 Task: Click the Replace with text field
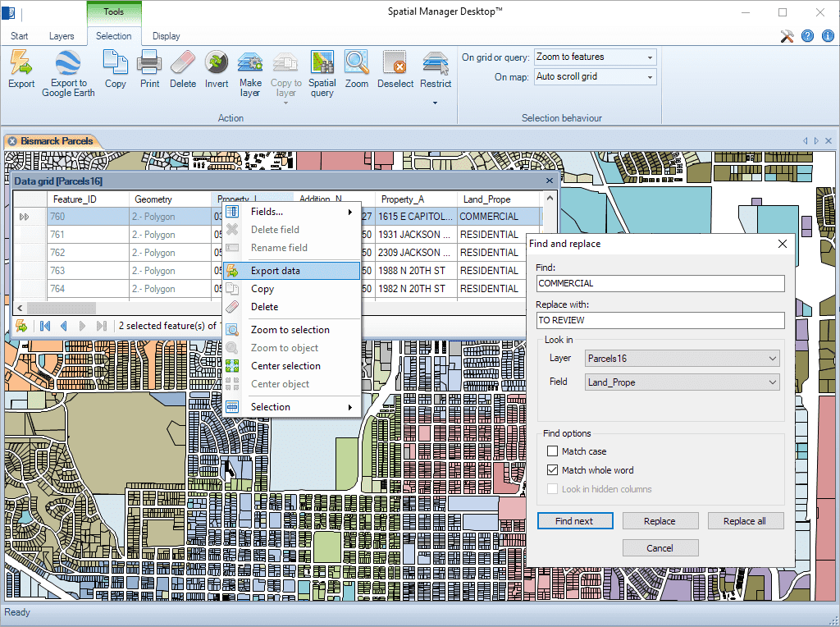tap(660, 320)
